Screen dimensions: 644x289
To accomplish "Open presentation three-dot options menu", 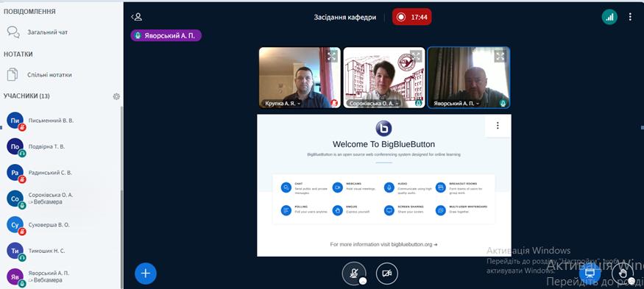I will 498,125.
